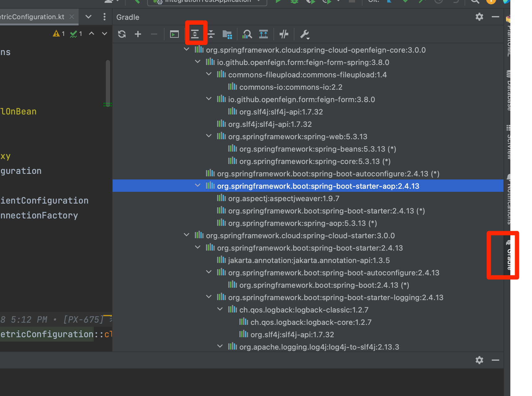Run the selected configuration with the green play icon
532x396 pixels.
pyautogui.click(x=278, y=2)
